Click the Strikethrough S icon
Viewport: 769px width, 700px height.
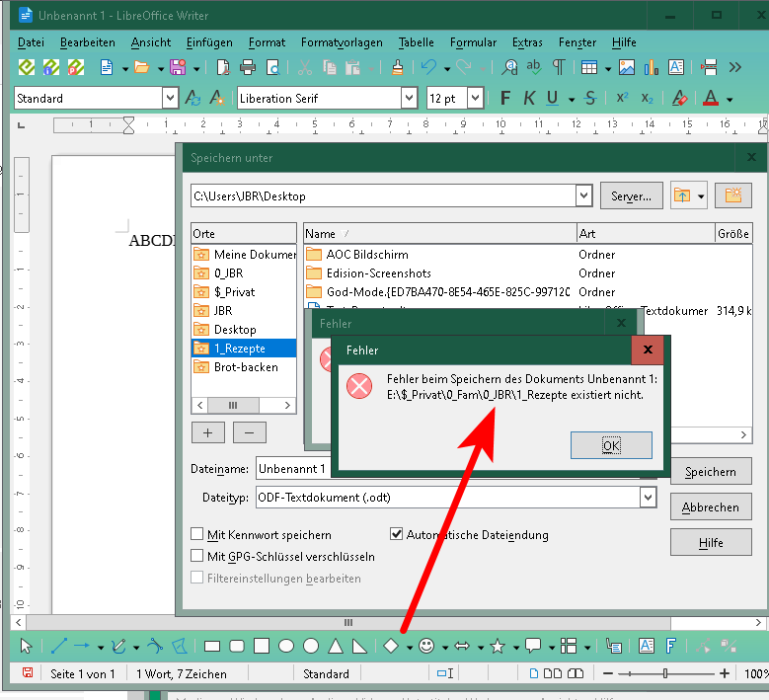[x=590, y=99]
